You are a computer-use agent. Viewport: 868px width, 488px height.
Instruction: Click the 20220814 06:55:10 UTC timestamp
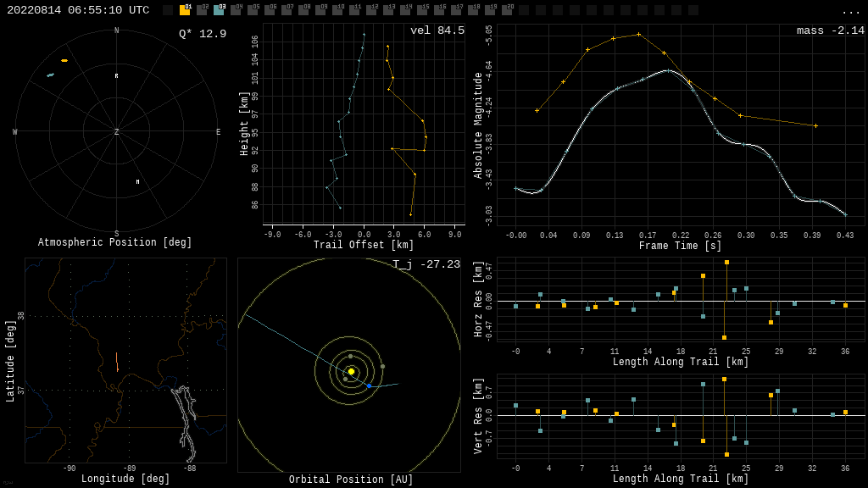78,10
